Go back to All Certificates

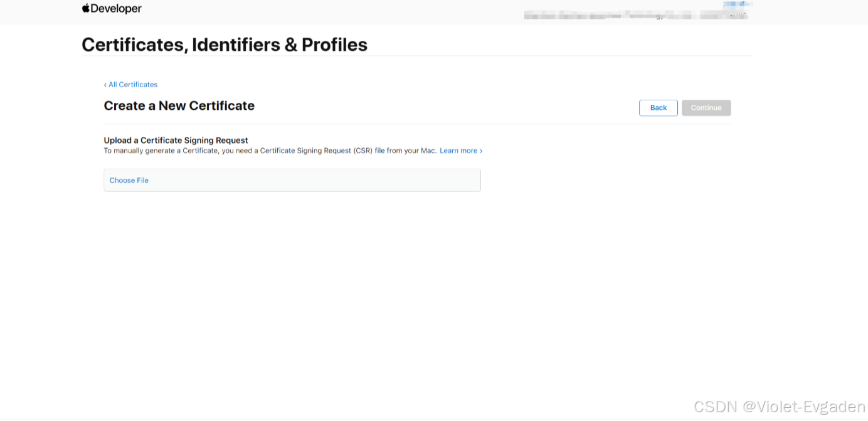132,85
